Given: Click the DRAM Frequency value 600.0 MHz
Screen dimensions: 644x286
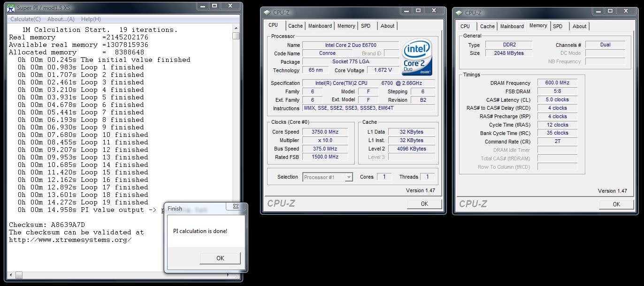Looking at the screenshot, I should [557, 83].
